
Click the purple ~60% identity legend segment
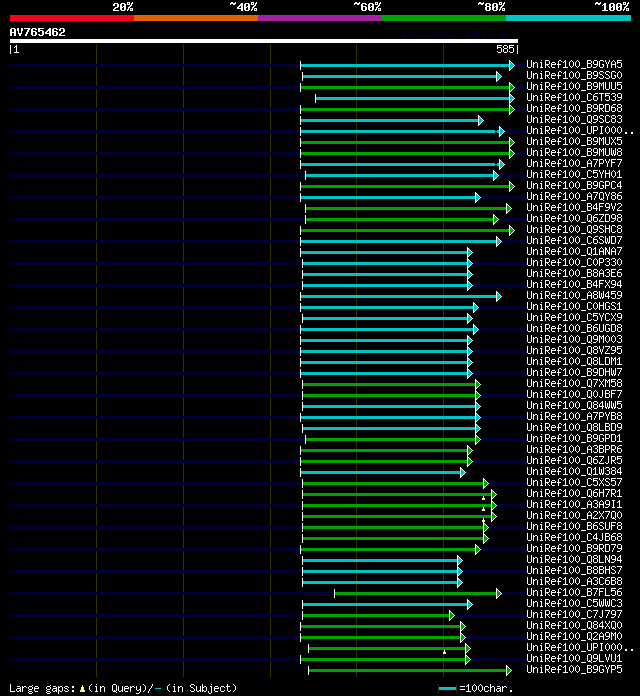point(320,18)
